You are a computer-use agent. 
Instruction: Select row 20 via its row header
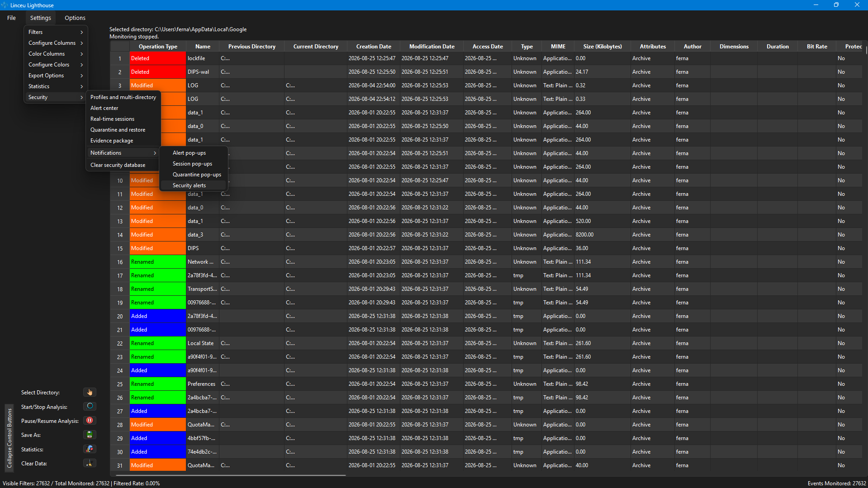(120, 316)
